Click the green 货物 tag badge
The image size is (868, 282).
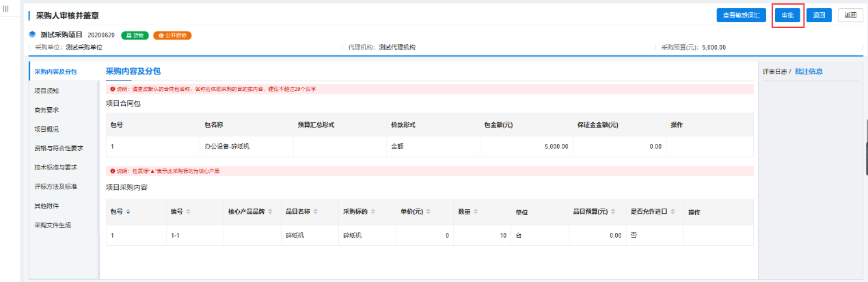pos(135,35)
